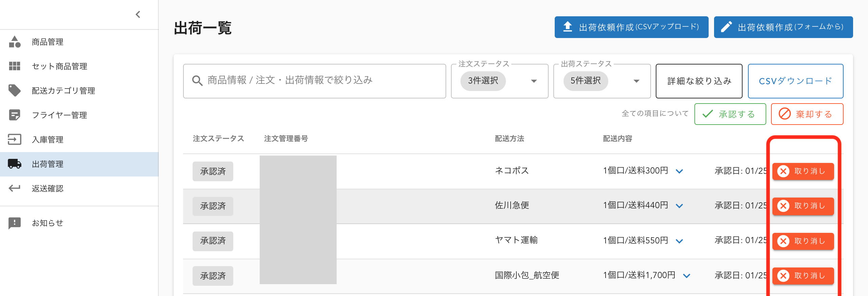Image resolution: width=868 pixels, height=296 pixels.
Task: Open the 出荷ステータス filter dropdown
Action: (636, 81)
